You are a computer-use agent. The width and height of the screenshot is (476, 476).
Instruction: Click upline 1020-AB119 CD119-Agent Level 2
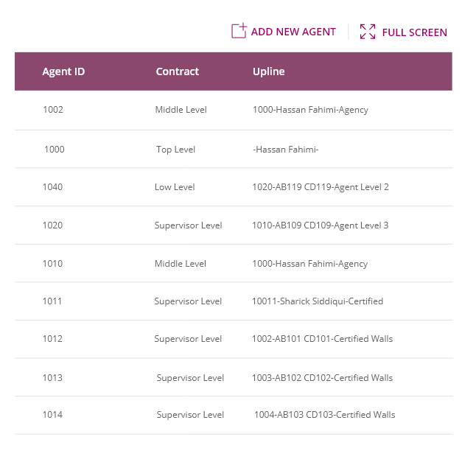pos(321,187)
